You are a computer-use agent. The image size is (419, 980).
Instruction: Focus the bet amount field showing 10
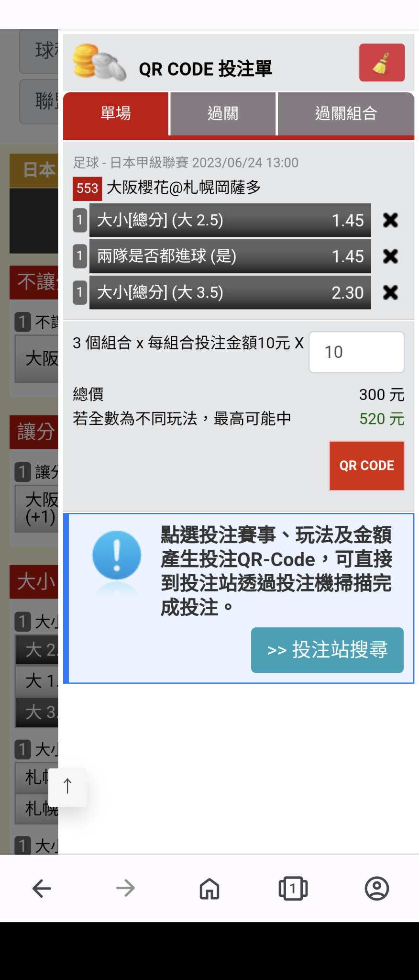(356, 352)
